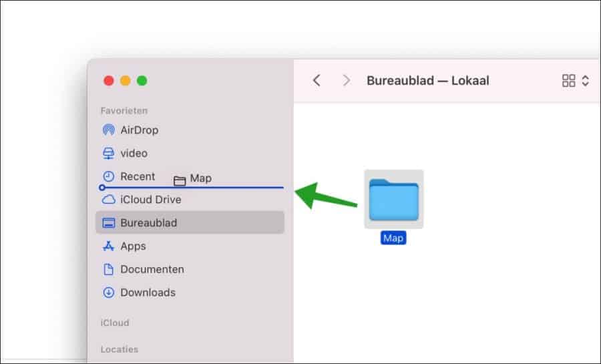
Task: Select the blue Map folder icon
Action: click(393, 199)
